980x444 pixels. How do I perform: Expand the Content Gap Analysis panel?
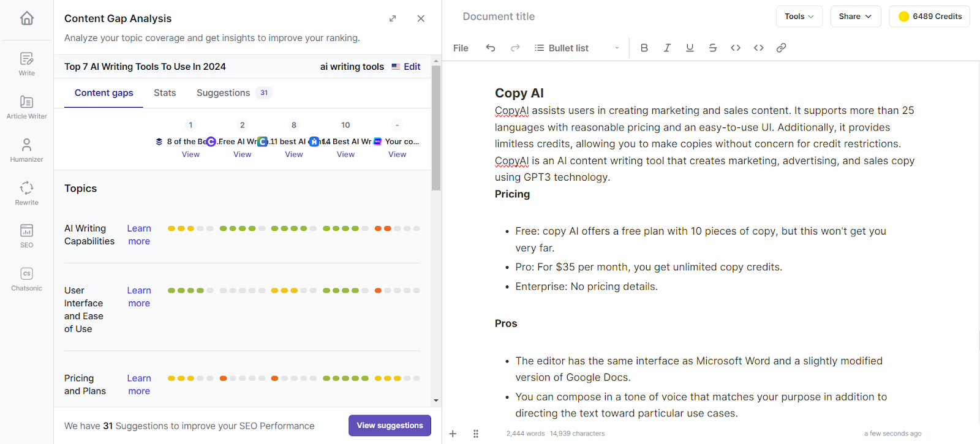393,18
